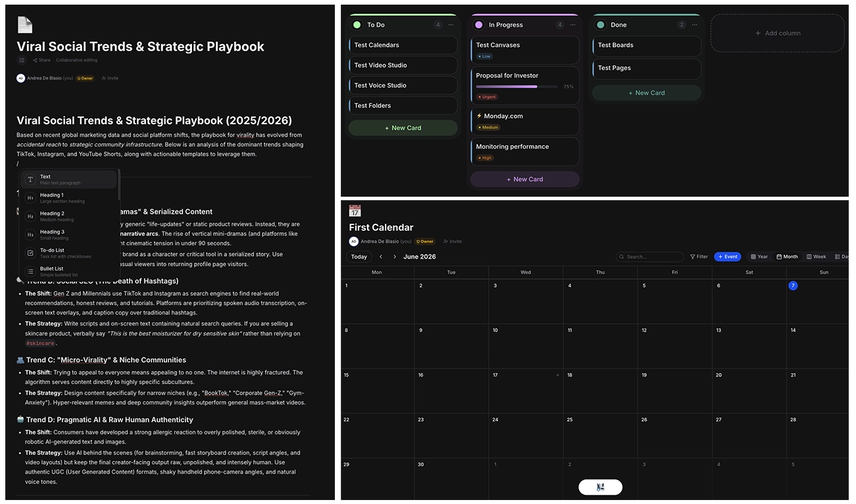Open the Test Voice Studio card
The height and width of the screenshot is (504, 856).
[403, 86]
